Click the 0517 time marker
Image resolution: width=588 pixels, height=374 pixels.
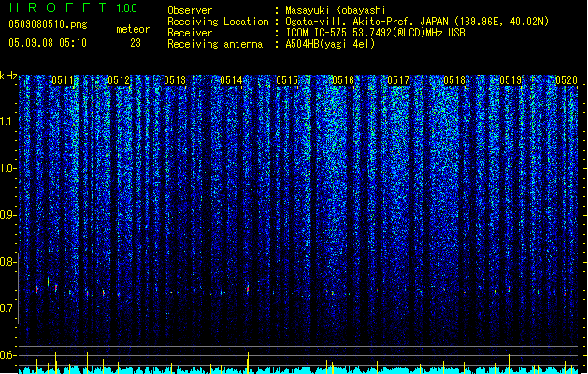click(398, 80)
